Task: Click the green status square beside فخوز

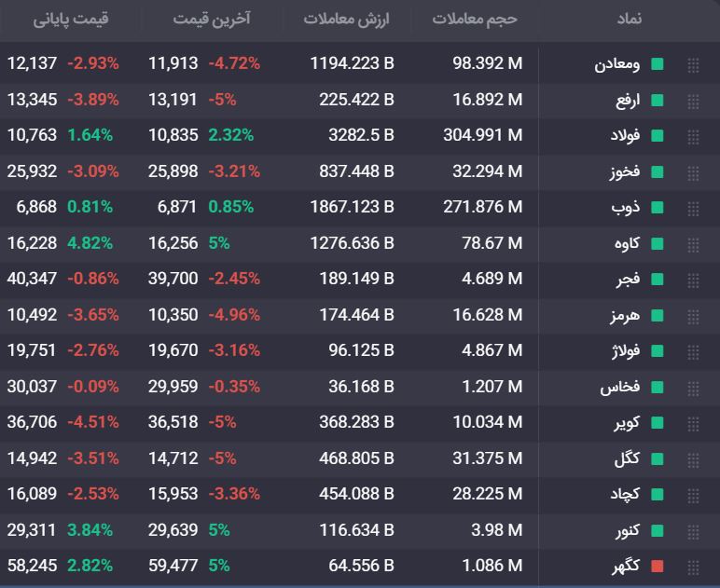Action: pos(658,172)
